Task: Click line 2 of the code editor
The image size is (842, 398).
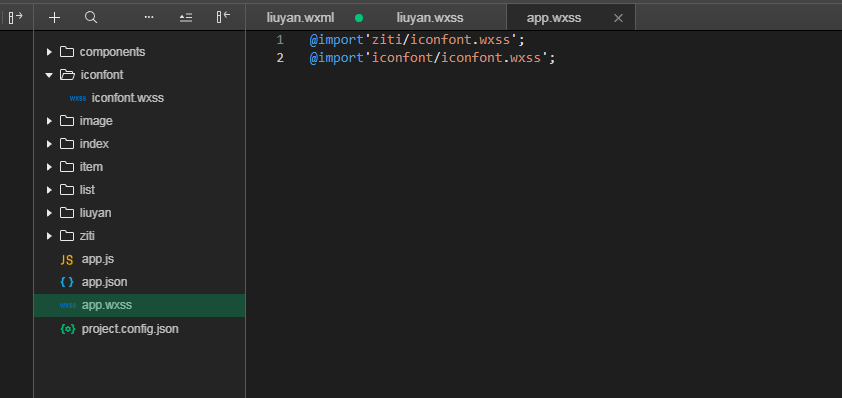Action: coord(543,57)
